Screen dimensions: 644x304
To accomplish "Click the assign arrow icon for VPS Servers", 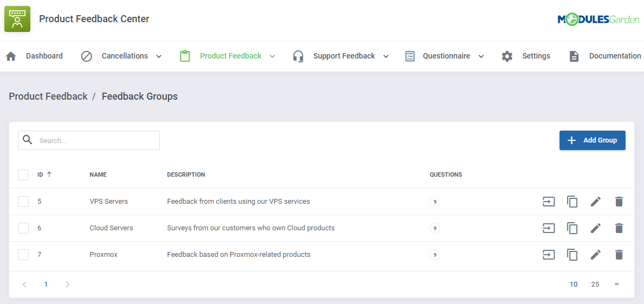I will point(549,201).
